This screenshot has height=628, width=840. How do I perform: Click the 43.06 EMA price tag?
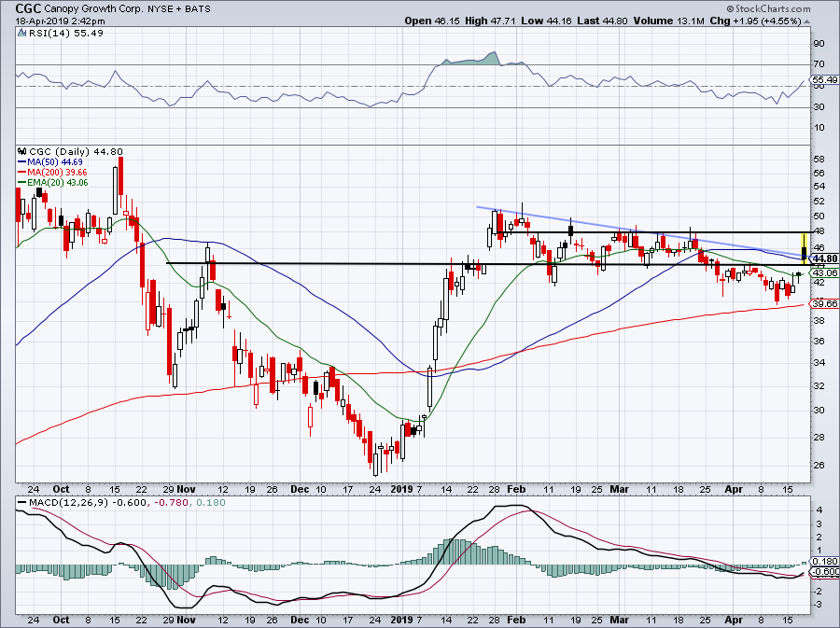click(x=825, y=272)
